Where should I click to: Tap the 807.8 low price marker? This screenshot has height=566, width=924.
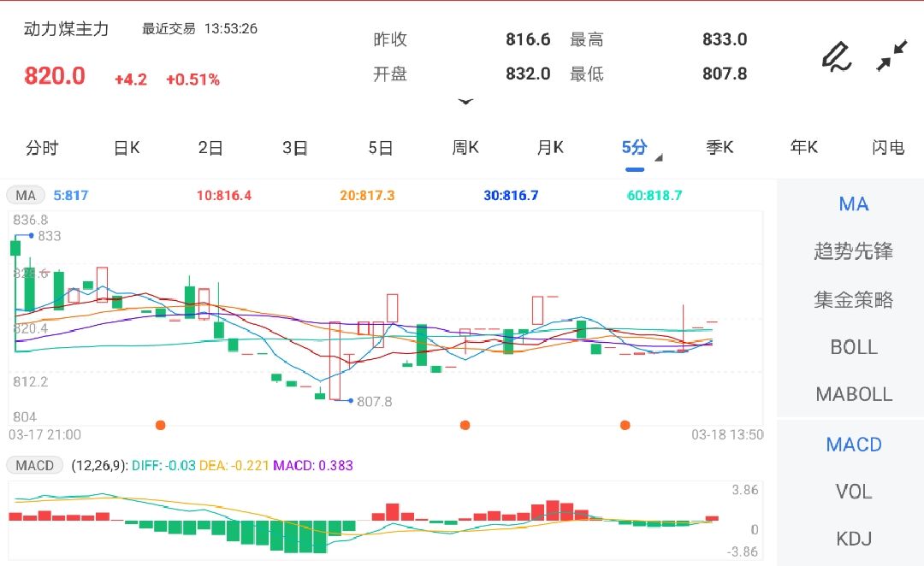pos(374,402)
